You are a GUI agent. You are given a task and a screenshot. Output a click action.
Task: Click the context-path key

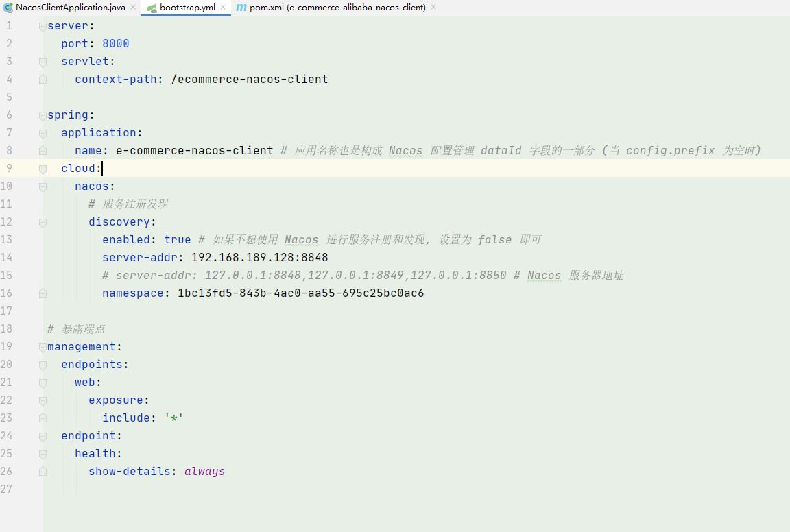(x=116, y=79)
